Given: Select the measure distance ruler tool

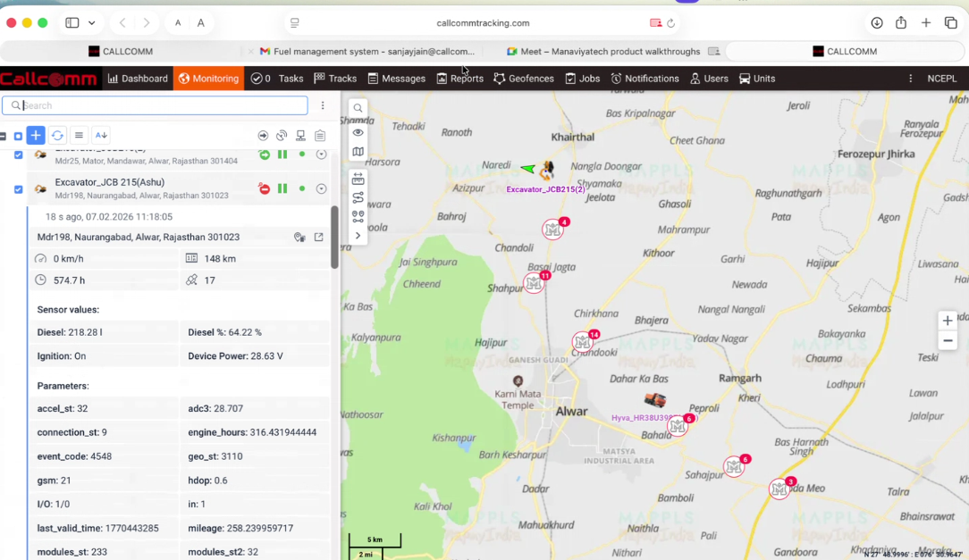Looking at the screenshot, I should (357, 178).
